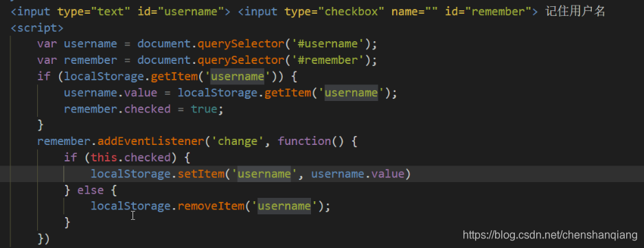
Task: Click getItem in the username.value assignment line
Action: [288, 93]
